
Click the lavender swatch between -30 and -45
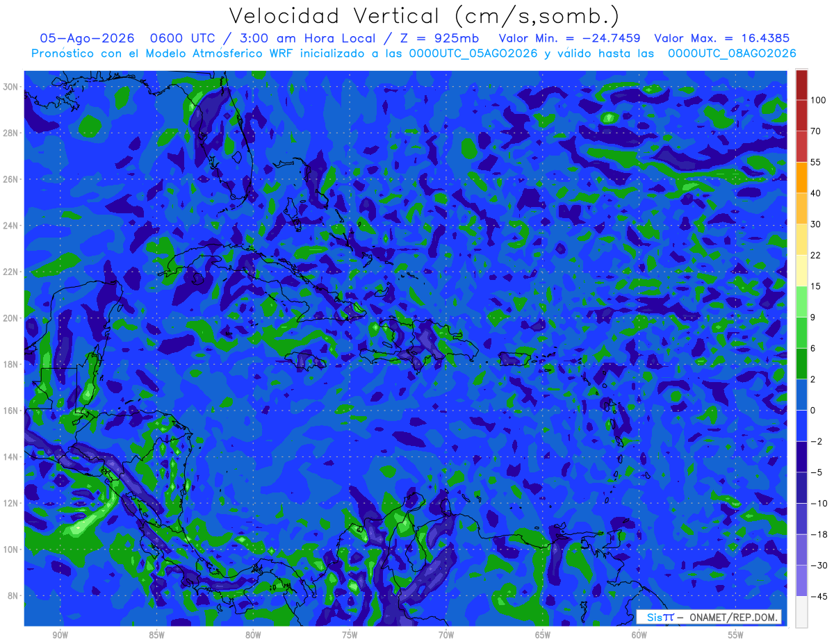801,581
